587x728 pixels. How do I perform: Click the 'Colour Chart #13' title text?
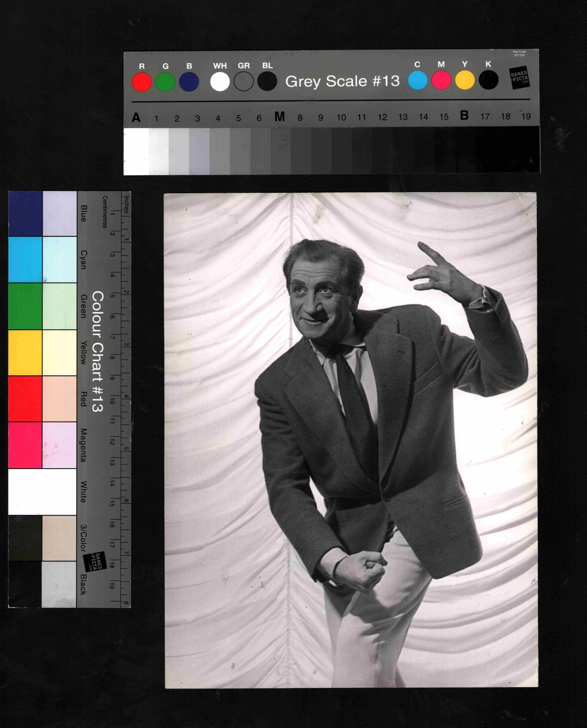pyautogui.click(x=97, y=351)
